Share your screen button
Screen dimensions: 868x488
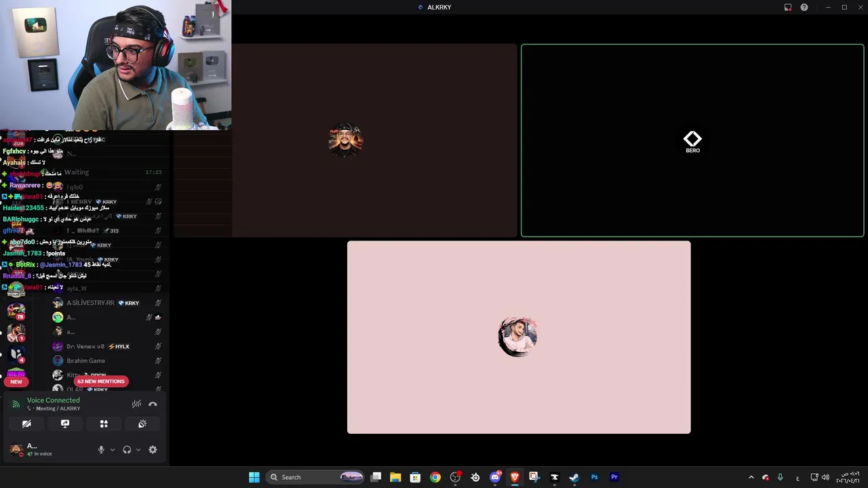point(65,424)
